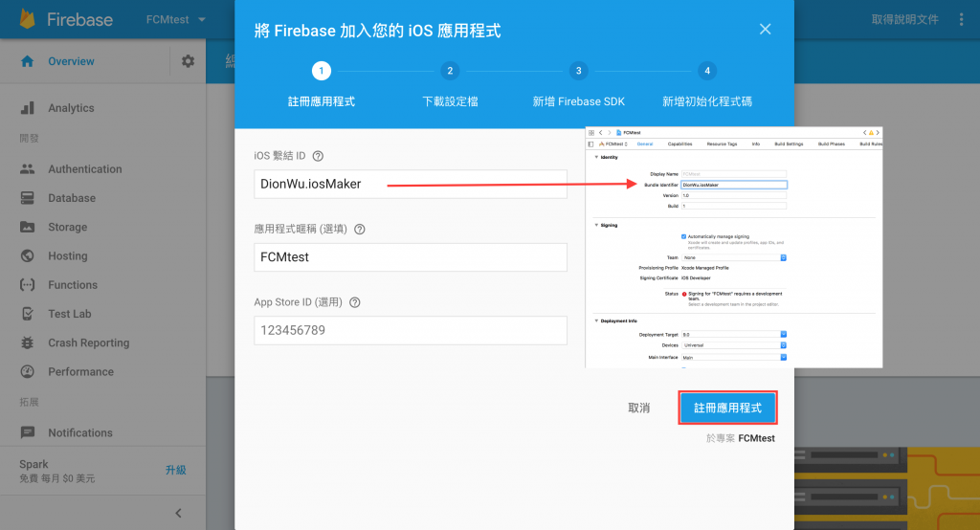Screen dimensions: 980x530
Task: Click the Test Lab clipboard icon
Action: [x=28, y=314]
